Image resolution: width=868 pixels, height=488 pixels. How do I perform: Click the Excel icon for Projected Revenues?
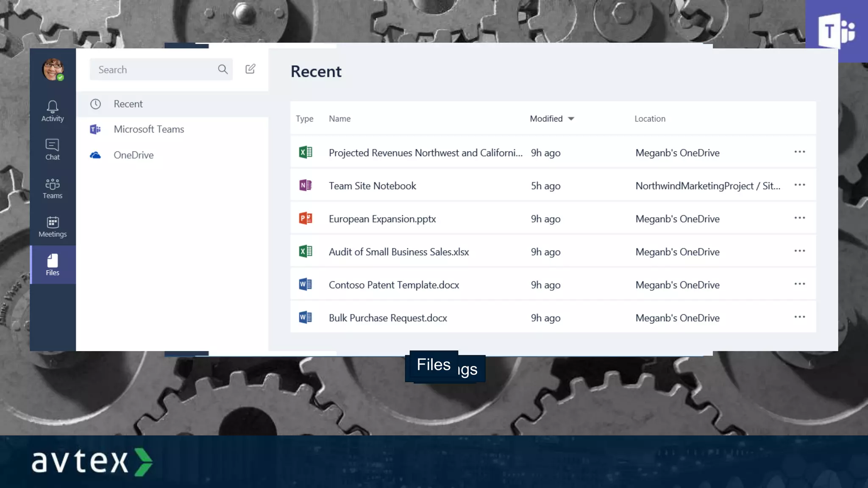(305, 152)
